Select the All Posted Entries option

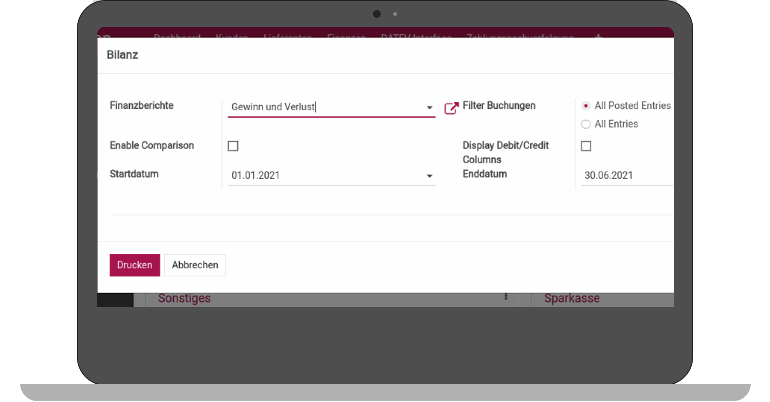[x=586, y=106]
